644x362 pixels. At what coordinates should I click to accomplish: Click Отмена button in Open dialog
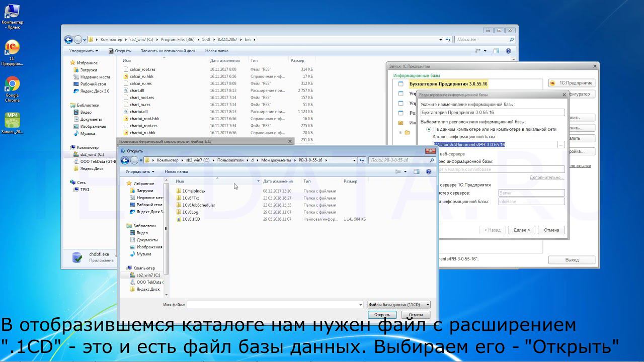click(416, 315)
